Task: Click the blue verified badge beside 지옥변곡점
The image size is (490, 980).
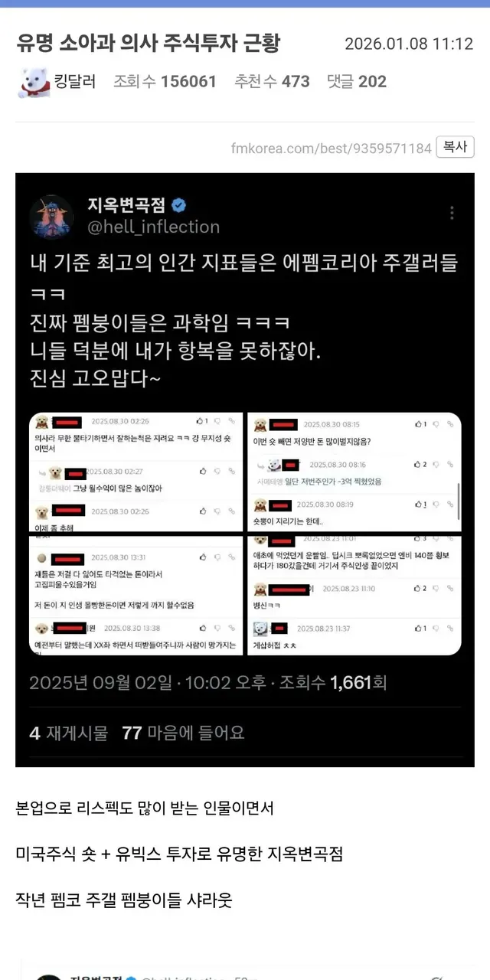Action: coord(180,205)
